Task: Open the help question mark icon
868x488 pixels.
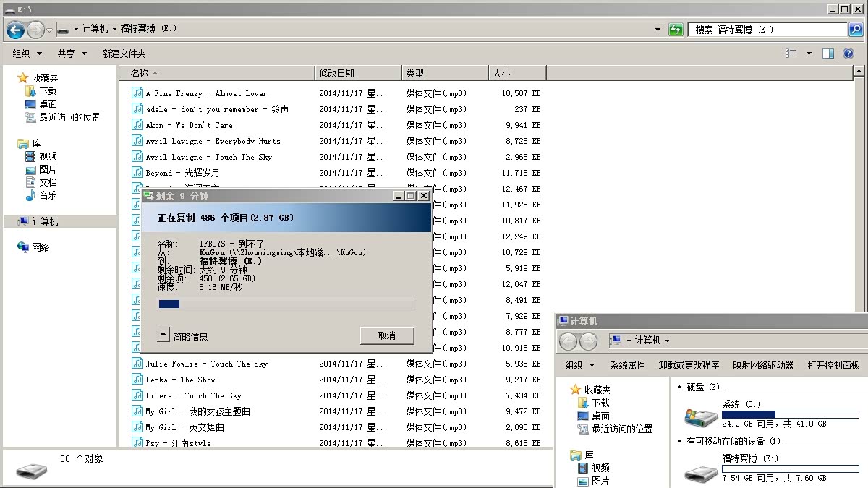Action: coord(848,53)
